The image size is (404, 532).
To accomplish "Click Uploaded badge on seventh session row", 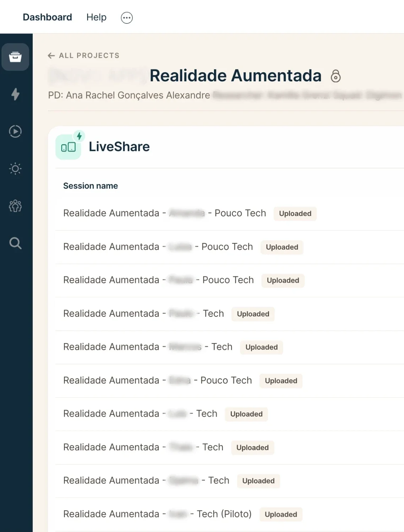I will pyautogui.click(x=246, y=414).
